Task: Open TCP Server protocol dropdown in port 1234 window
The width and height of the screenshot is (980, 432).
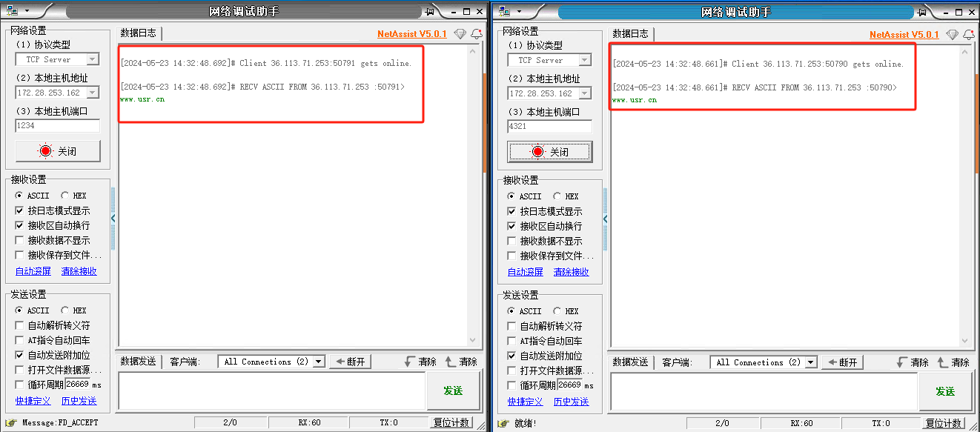Action: coord(93,59)
